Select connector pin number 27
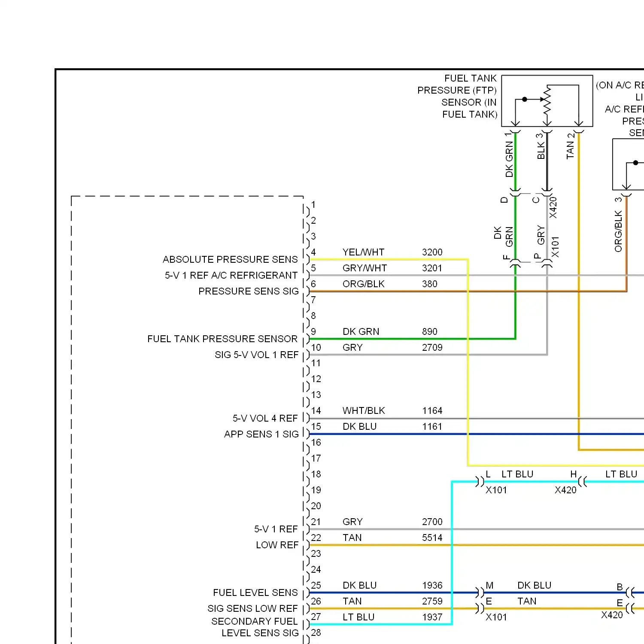This screenshot has height=644, width=644. [x=316, y=617]
